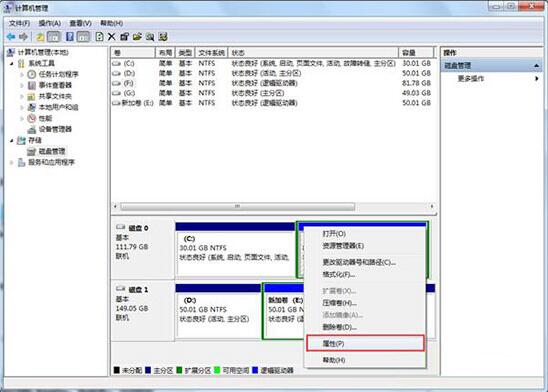This screenshot has height=392, width=548.
Task: Click the black X delete toolbar icon
Action: tap(112, 36)
